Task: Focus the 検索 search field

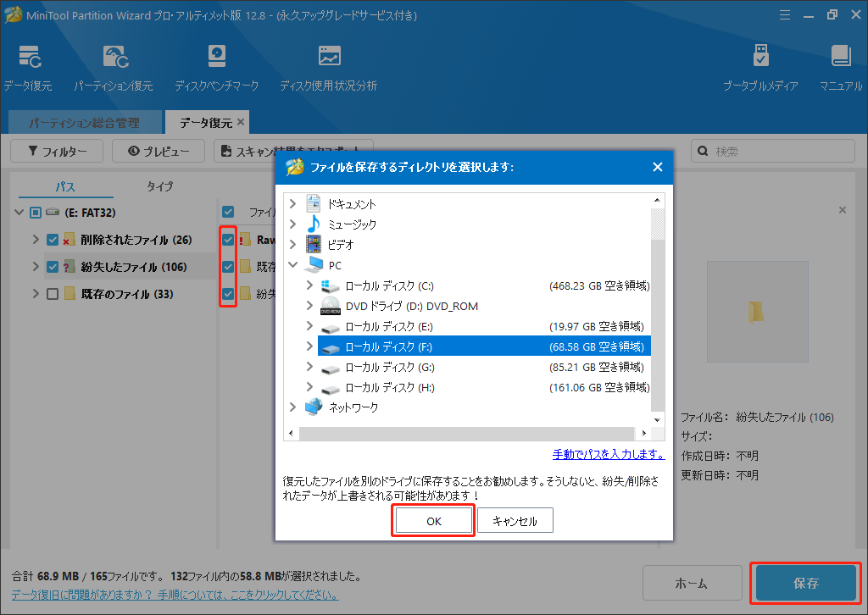Action: coord(773,151)
